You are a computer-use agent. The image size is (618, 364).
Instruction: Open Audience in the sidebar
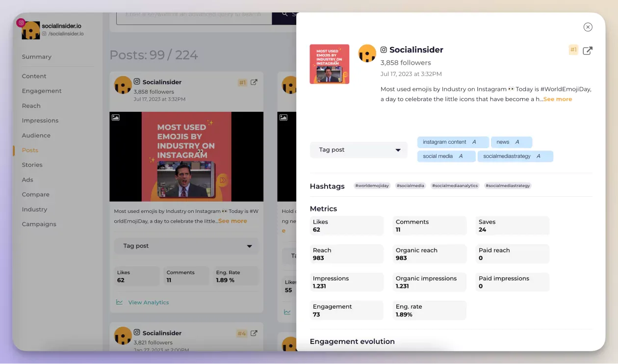pyautogui.click(x=36, y=135)
